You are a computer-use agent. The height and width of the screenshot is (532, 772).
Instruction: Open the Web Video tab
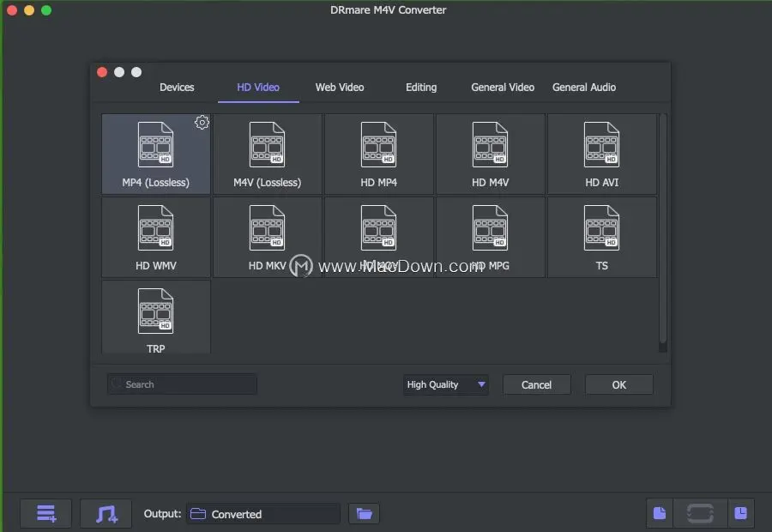click(x=340, y=87)
